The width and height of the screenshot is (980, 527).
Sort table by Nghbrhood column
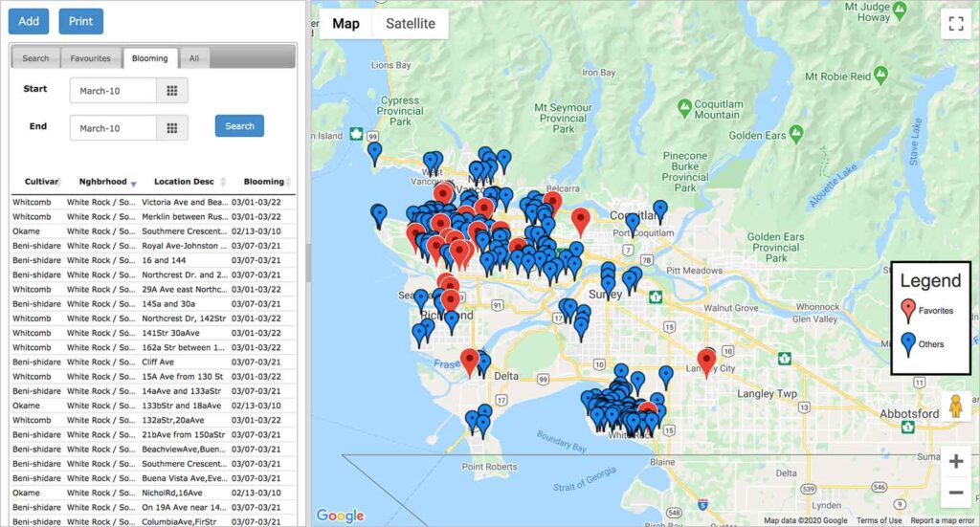(x=103, y=182)
